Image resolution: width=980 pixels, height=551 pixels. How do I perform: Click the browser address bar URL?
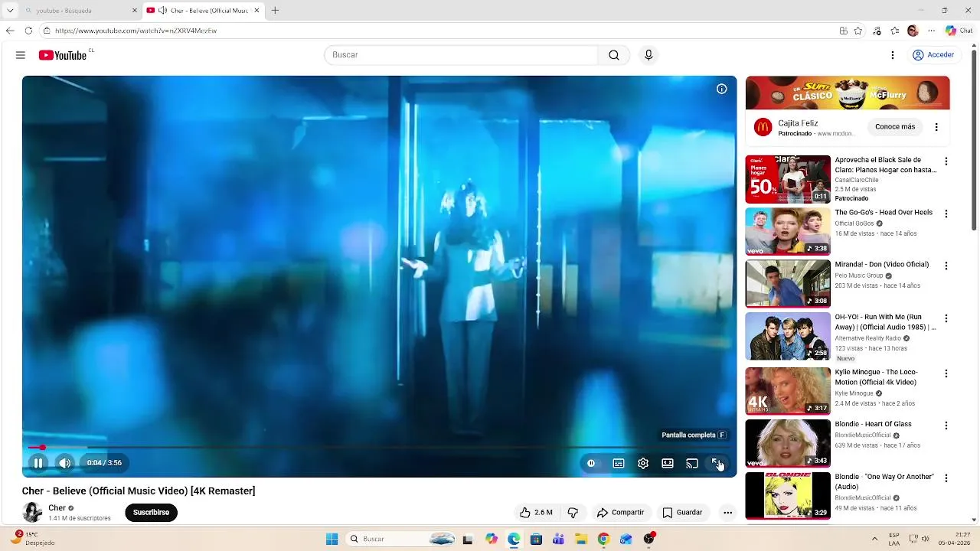tap(136, 31)
